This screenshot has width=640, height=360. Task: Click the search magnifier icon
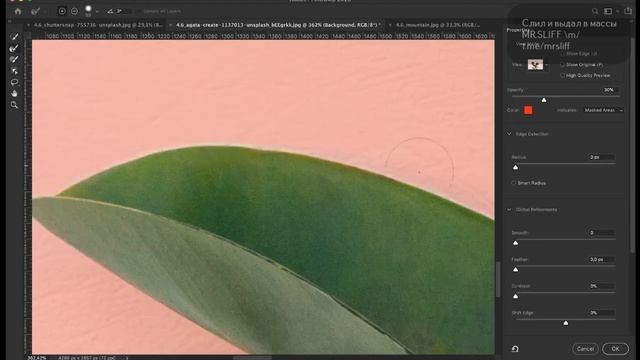pos(595,11)
